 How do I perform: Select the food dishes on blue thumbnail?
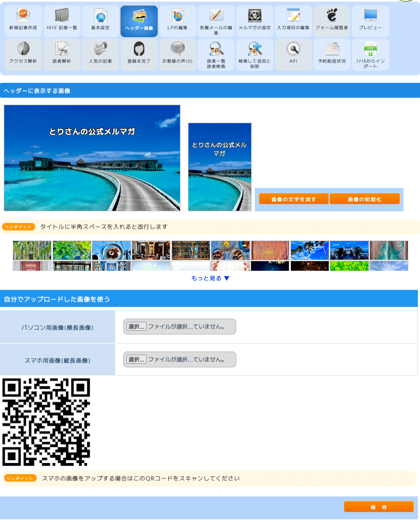[x=230, y=250]
